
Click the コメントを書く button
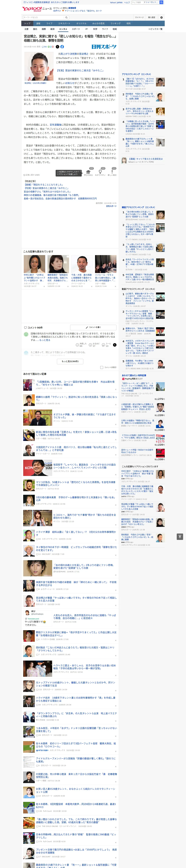93,327
